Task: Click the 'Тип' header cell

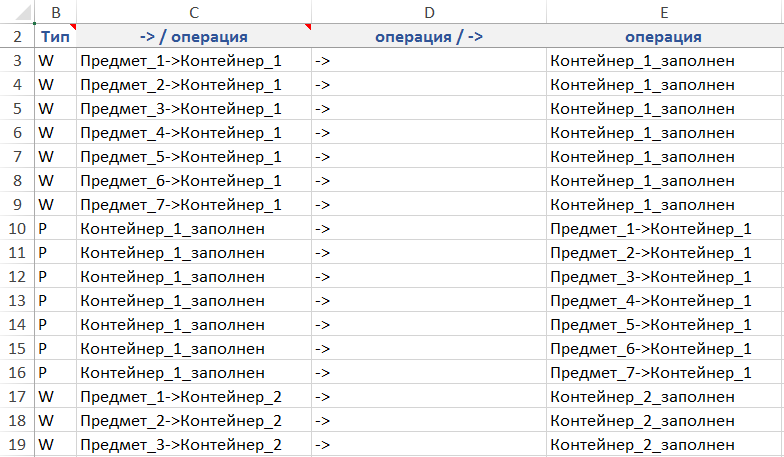Action: coord(55,37)
